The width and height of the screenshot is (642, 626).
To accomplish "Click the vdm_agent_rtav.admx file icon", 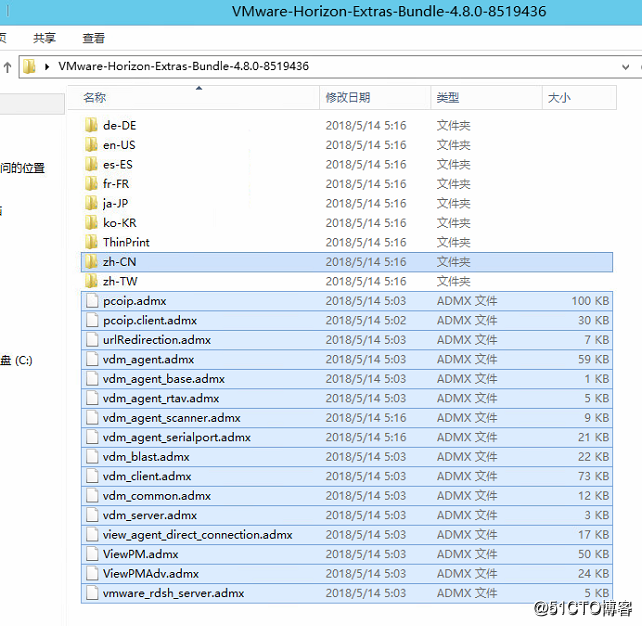I will click(92, 398).
